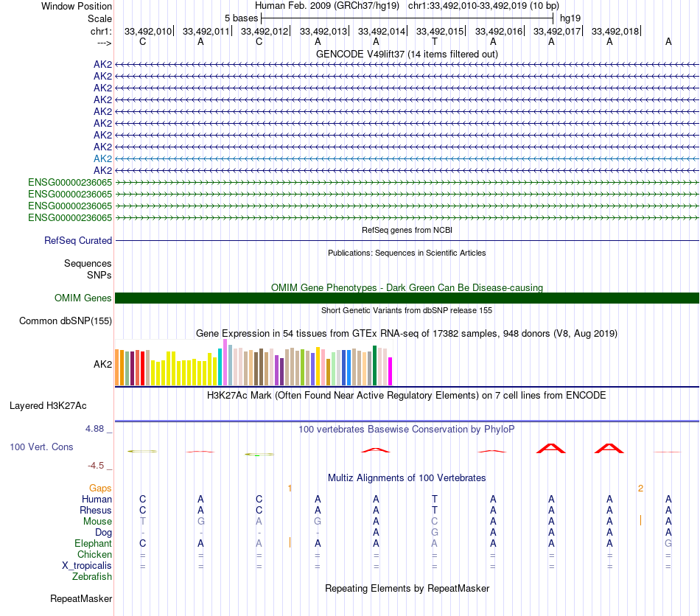Click the SNPs track label
This screenshot has height=616, width=700.
point(99,275)
